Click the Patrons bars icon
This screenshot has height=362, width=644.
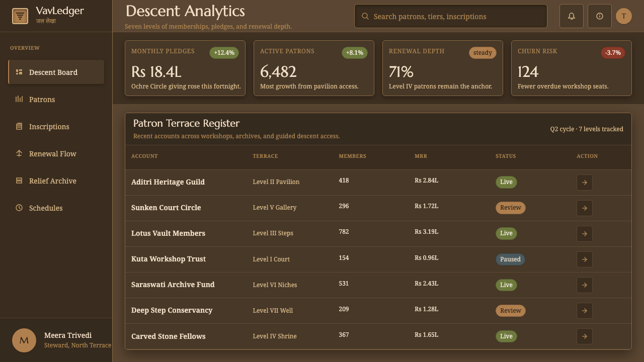click(x=19, y=99)
